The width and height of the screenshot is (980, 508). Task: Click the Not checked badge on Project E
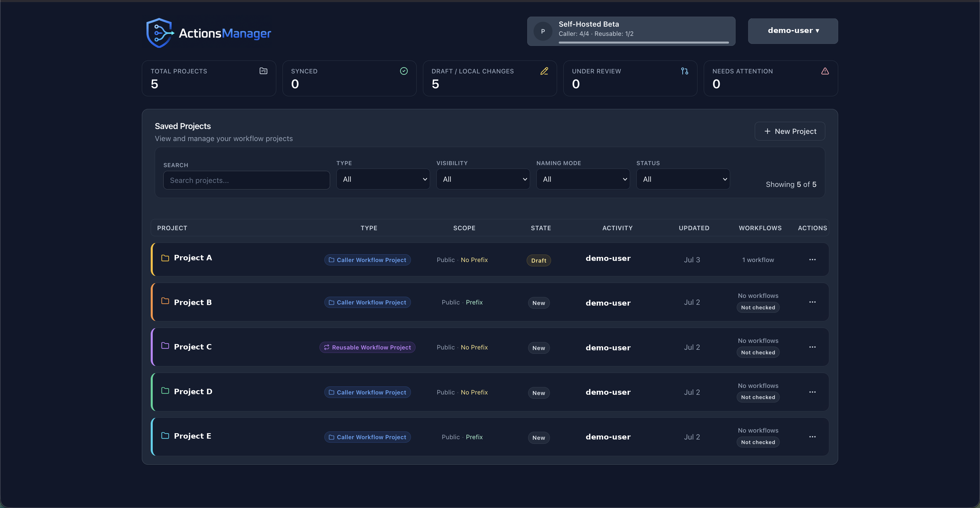click(758, 442)
